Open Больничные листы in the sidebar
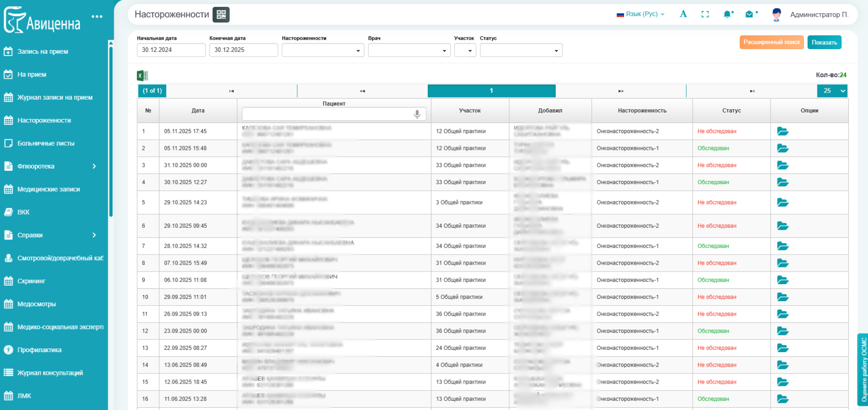Viewport: 868px width, 410px height. 46,143
